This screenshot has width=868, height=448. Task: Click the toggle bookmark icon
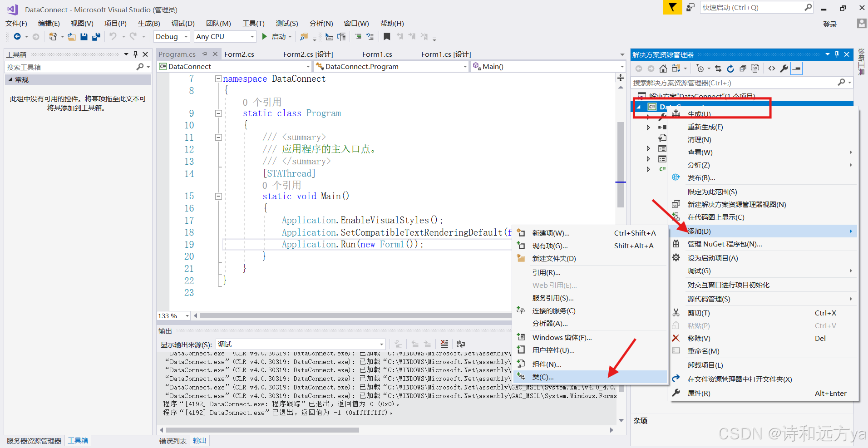pos(387,36)
